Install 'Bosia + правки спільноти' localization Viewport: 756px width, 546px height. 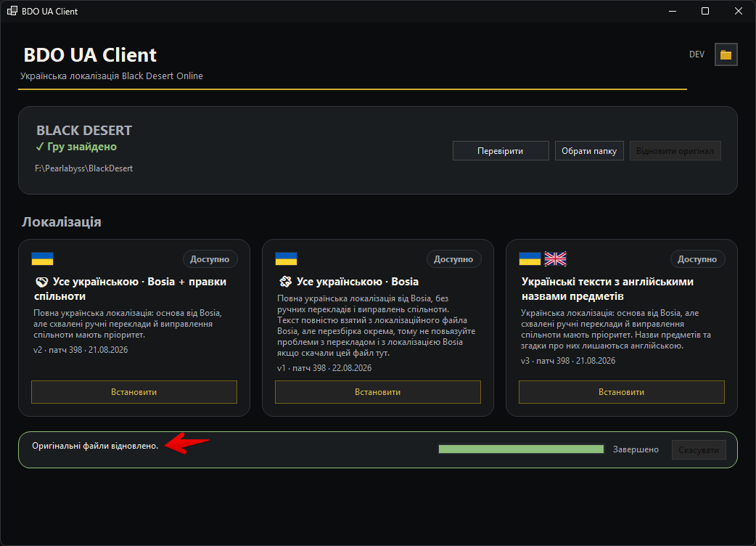coord(134,392)
